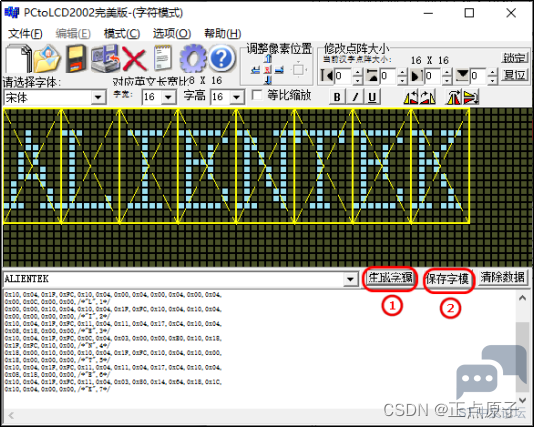Click the 生成字模 button

point(390,278)
